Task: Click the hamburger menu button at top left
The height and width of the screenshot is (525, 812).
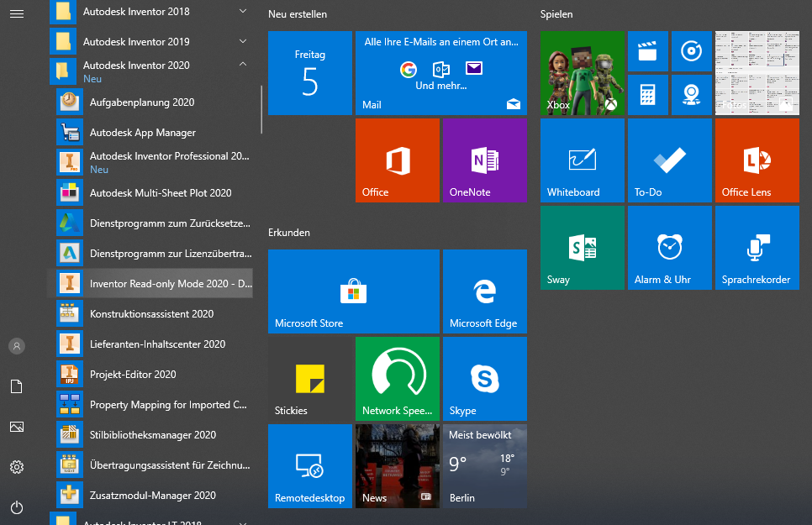Action: 17,13
